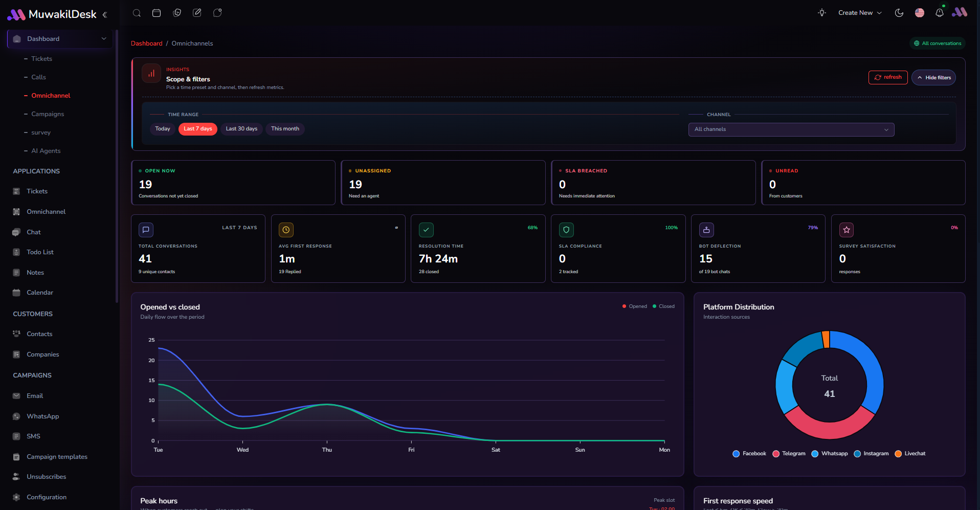
Task: Click the WhatsApp sidebar icon
Action: coord(16,416)
